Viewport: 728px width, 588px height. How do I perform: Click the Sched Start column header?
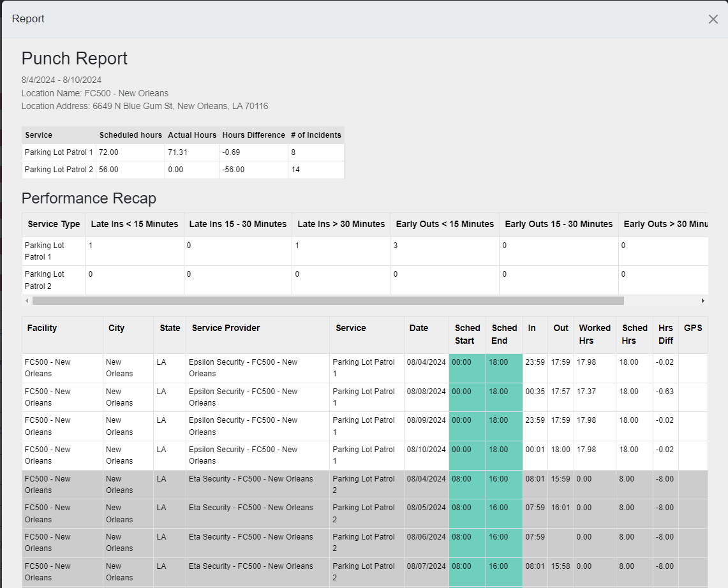pos(467,334)
